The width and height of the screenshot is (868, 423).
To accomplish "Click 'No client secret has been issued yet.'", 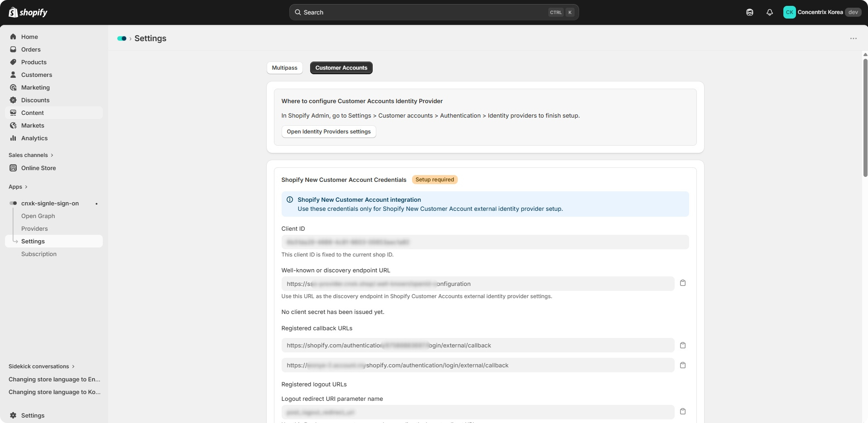I will tap(333, 312).
